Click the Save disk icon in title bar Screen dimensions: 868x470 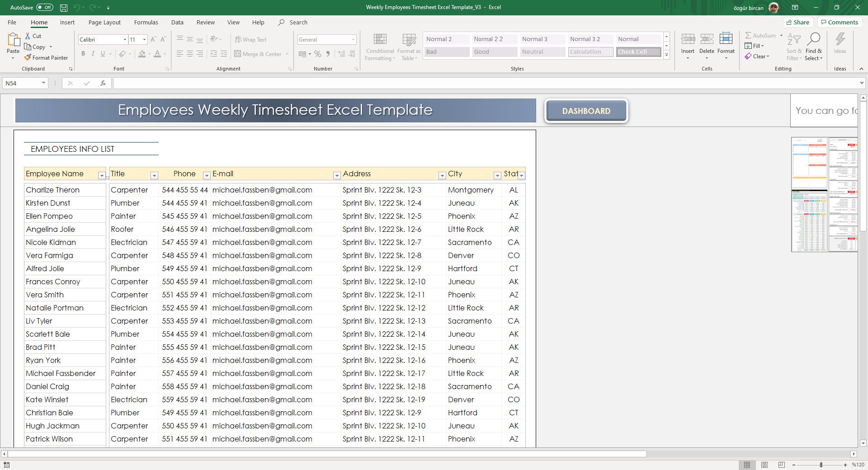point(64,8)
